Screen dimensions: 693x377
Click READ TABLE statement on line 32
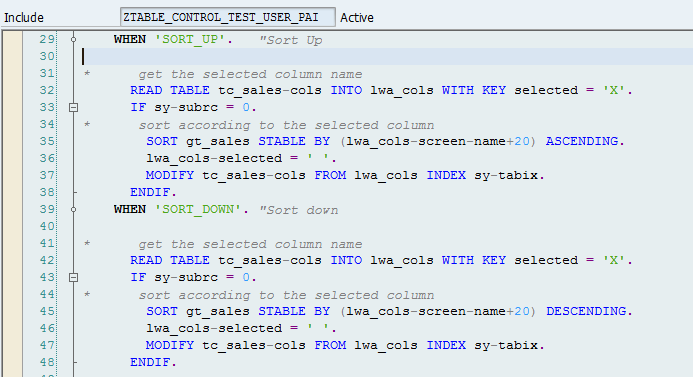(381, 91)
